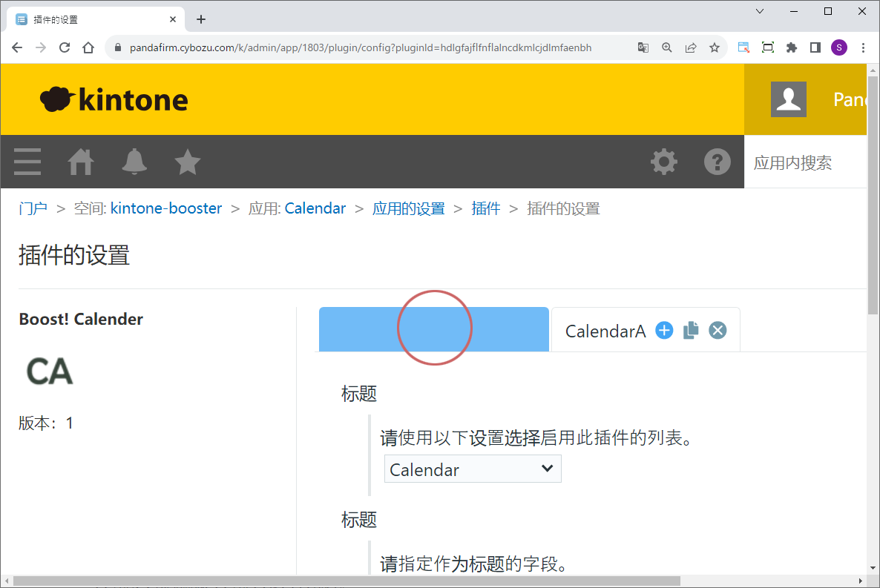Open the bookmarks star icon in kintone header
Image resolution: width=880 pixels, height=588 pixels.
[x=188, y=162]
